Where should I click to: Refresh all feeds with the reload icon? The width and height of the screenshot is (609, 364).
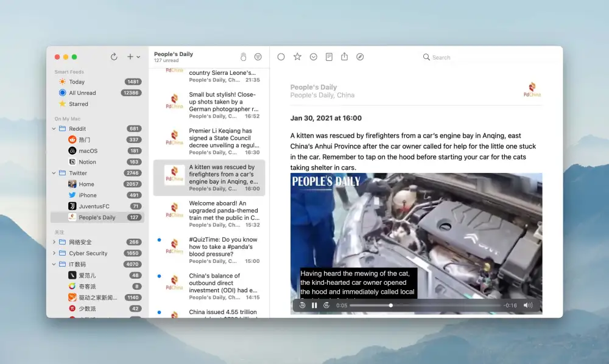pyautogui.click(x=114, y=57)
